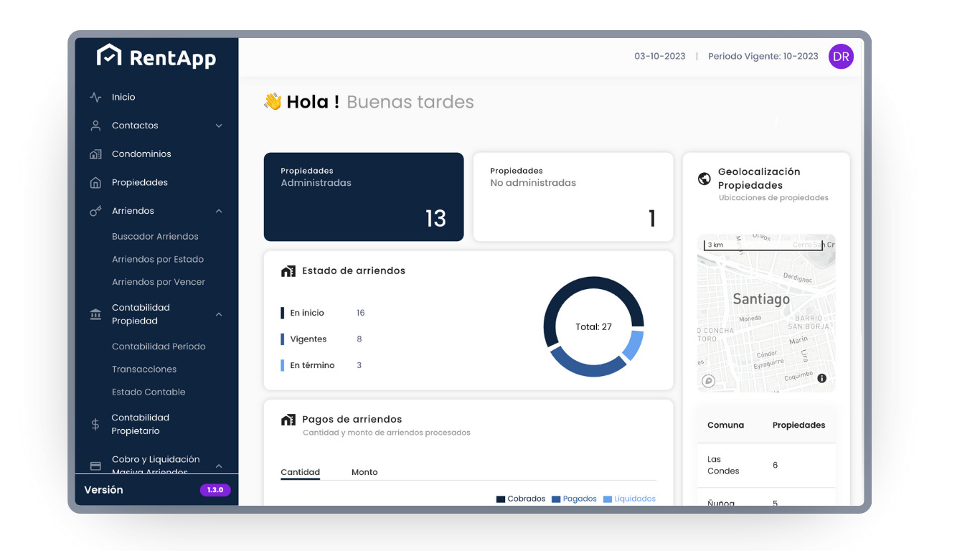Screen dimensions: 980x551
Task: Click the Contabilidad Propietario dollar icon
Action: (95, 425)
